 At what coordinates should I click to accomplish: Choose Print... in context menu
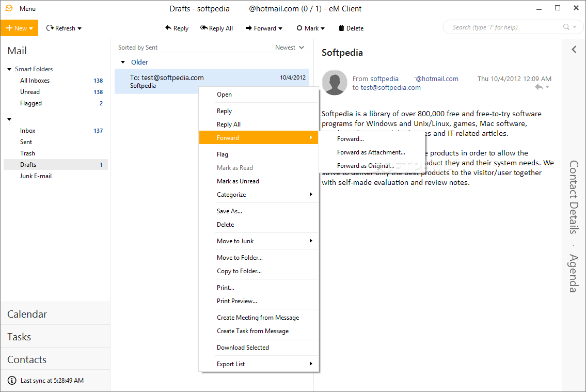click(x=259, y=287)
